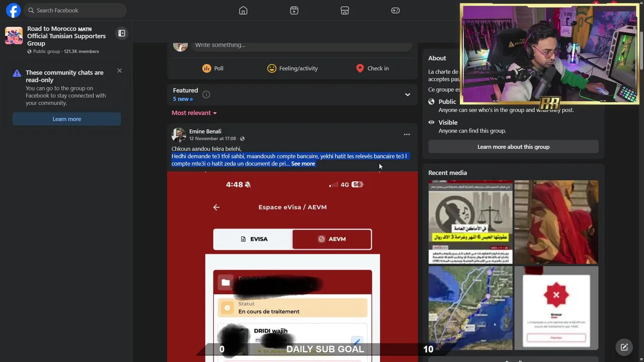This screenshot has height=362, width=644.
Task: Open the Road to Morocco group avatar
Action: pyautogui.click(x=14, y=36)
